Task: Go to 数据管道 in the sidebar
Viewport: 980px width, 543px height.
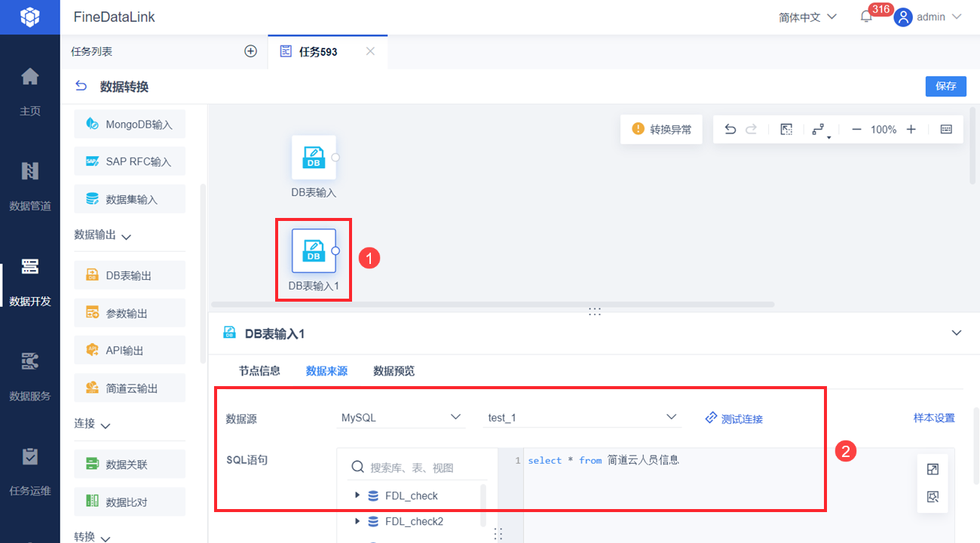Action: (x=30, y=186)
